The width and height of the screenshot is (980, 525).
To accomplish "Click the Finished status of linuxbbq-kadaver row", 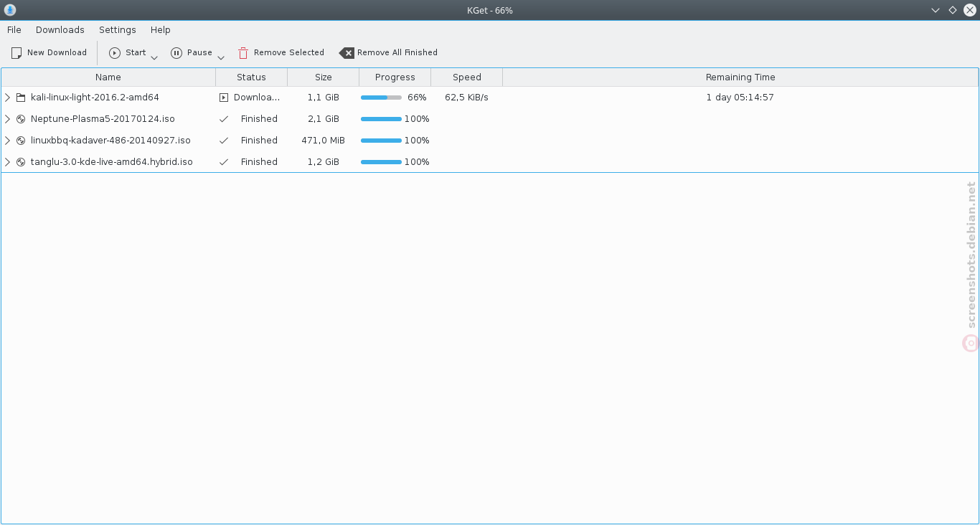I will (x=259, y=141).
